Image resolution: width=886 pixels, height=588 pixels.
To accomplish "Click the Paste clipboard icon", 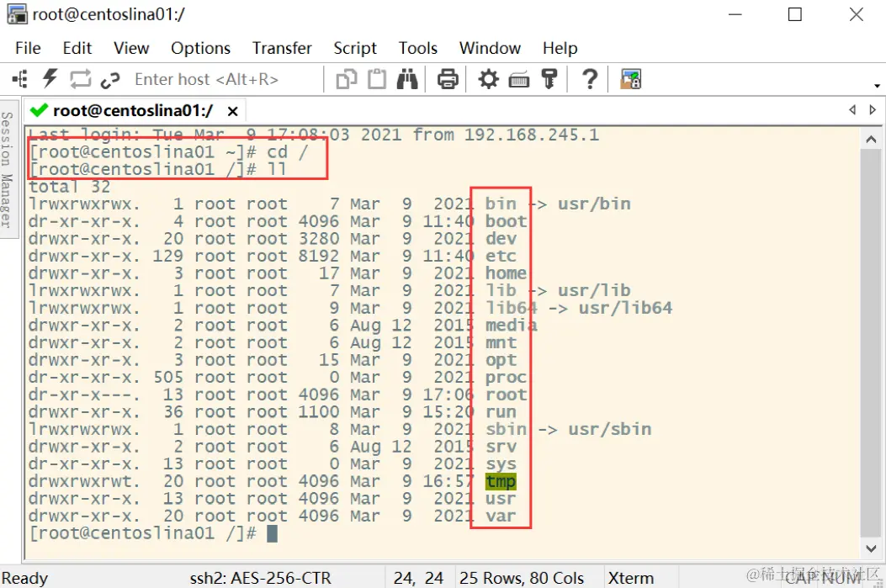I will click(x=377, y=79).
